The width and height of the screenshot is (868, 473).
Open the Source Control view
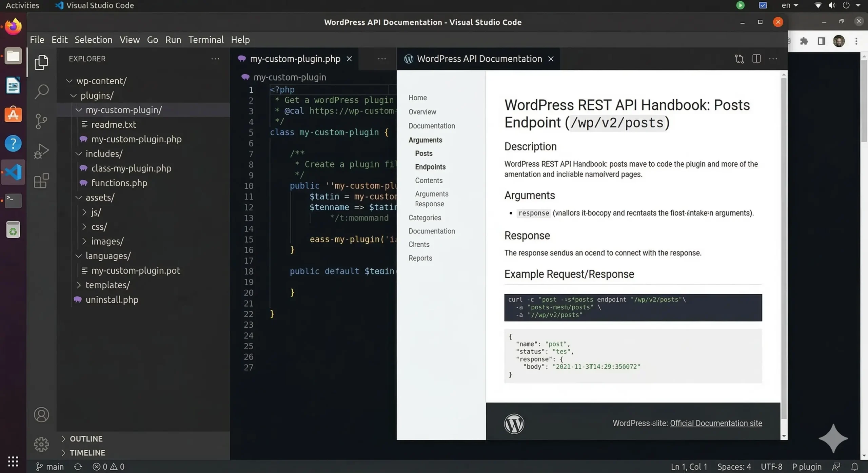click(41, 121)
